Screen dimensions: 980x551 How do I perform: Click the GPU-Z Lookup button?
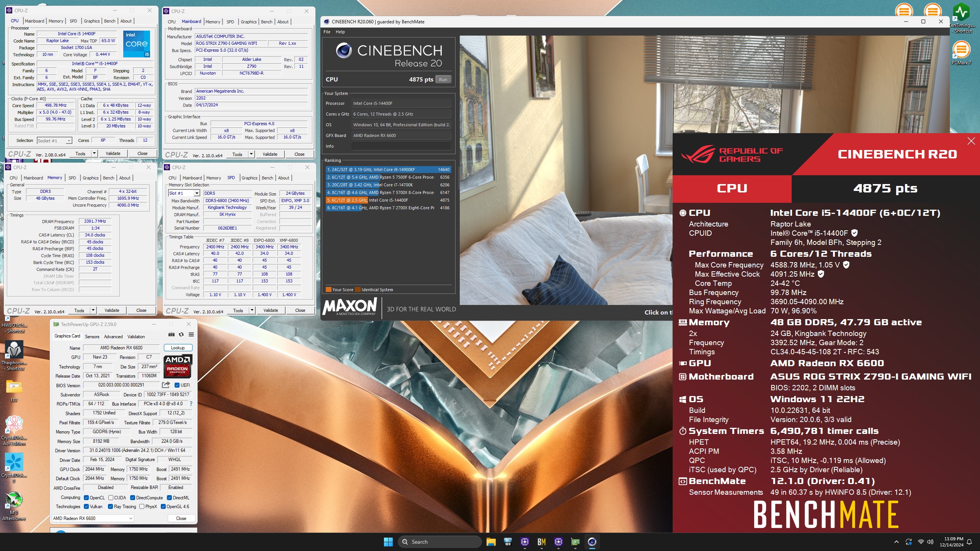pos(178,348)
